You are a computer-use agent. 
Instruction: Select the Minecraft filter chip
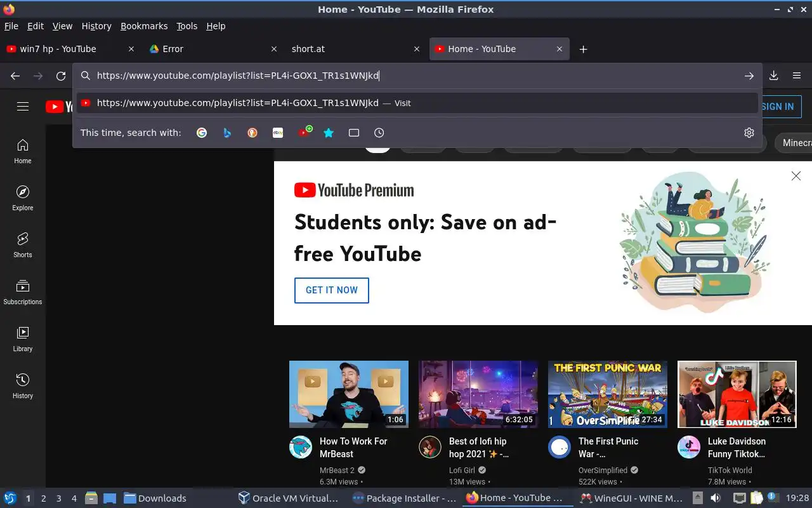pyautogui.click(x=794, y=143)
